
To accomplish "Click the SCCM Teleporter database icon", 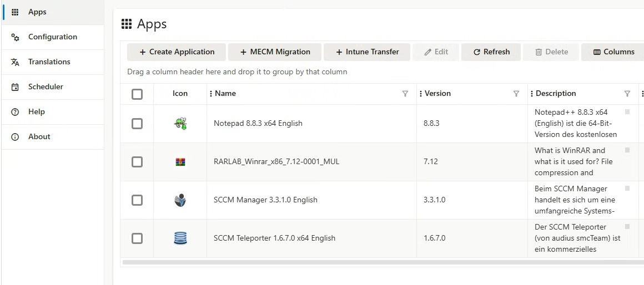I will coord(180,238).
